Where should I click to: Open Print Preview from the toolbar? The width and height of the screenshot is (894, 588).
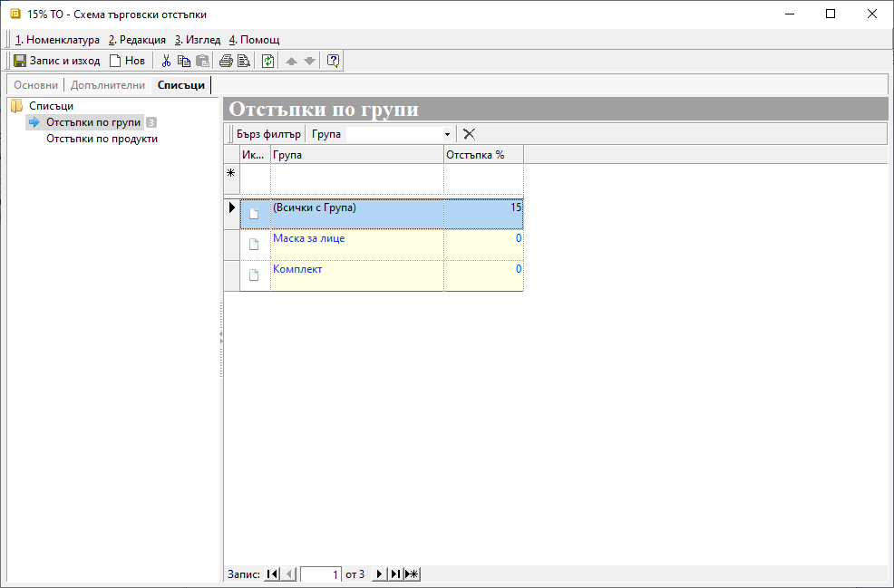click(x=243, y=61)
